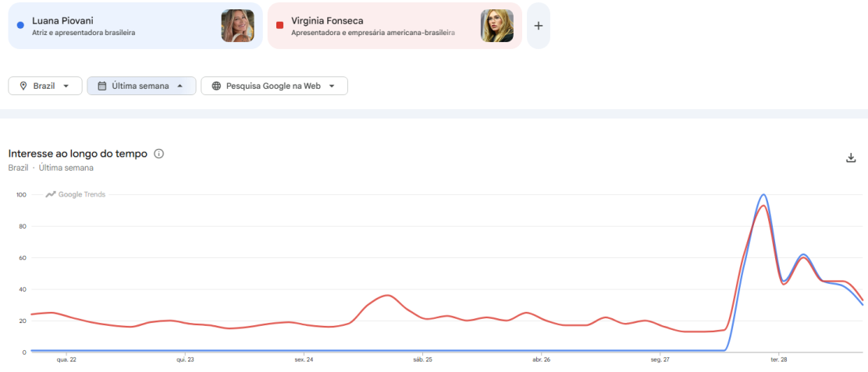Click the 'ter. 28' axis label
The image size is (868, 372).
779,360
